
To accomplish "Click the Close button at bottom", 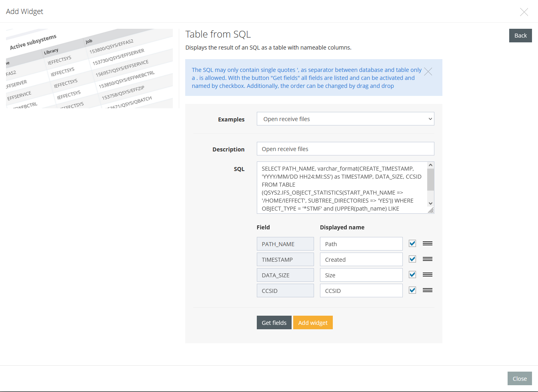I will click(x=519, y=378).
